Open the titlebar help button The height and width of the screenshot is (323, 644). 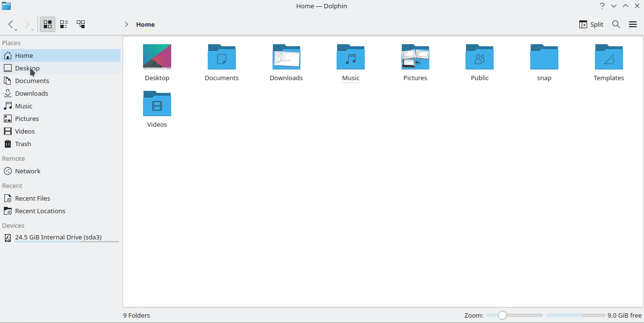(602, 6)
